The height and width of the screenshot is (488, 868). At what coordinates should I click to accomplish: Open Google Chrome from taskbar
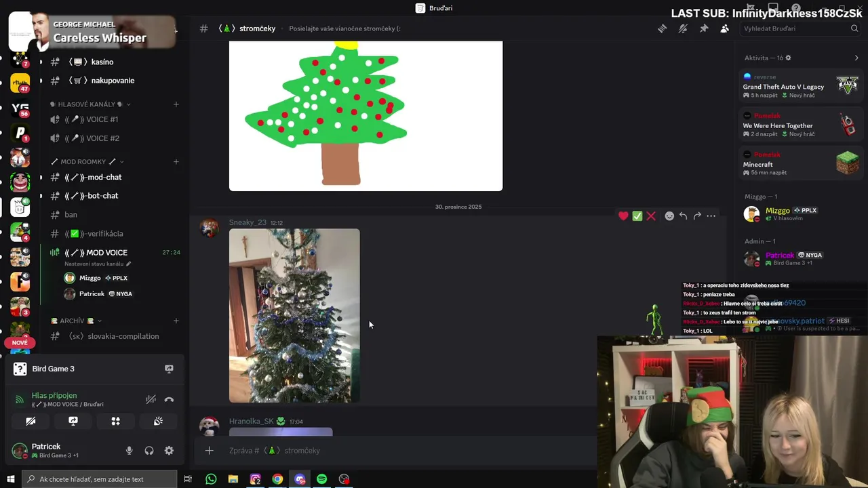(x=277, y=479)
